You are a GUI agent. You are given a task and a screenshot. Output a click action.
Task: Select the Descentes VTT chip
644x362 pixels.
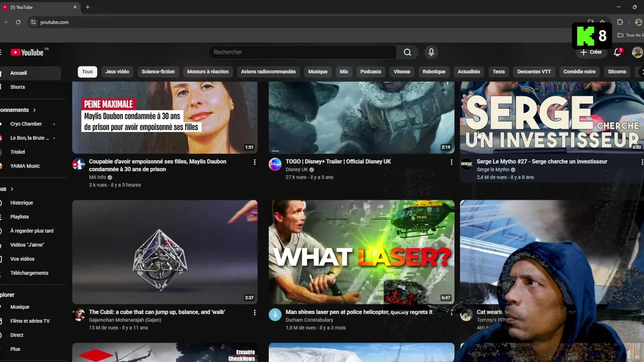click(x=534, y=71)
